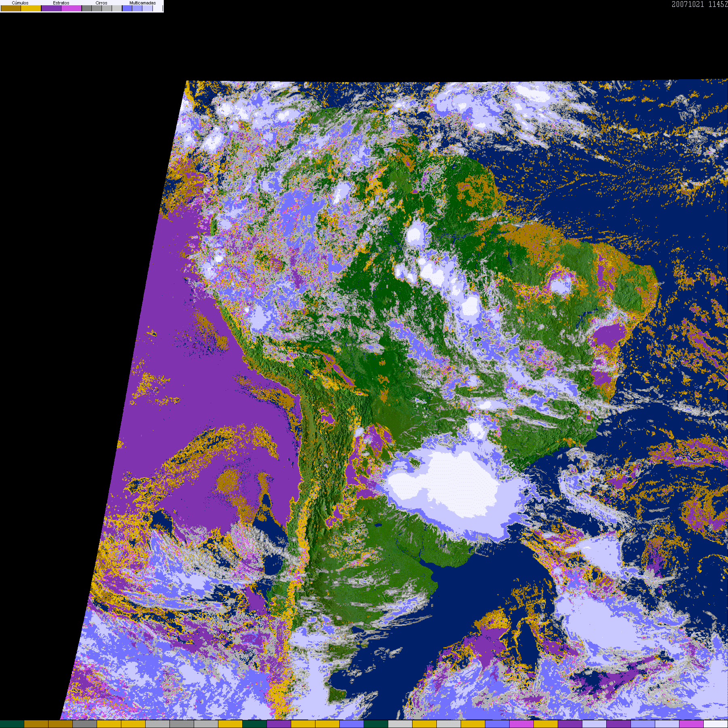The width and height of the screenshot is (728, 728).
Task: Pick the third gray Cirros legend swatch
Action: click(x=107, y=8)
